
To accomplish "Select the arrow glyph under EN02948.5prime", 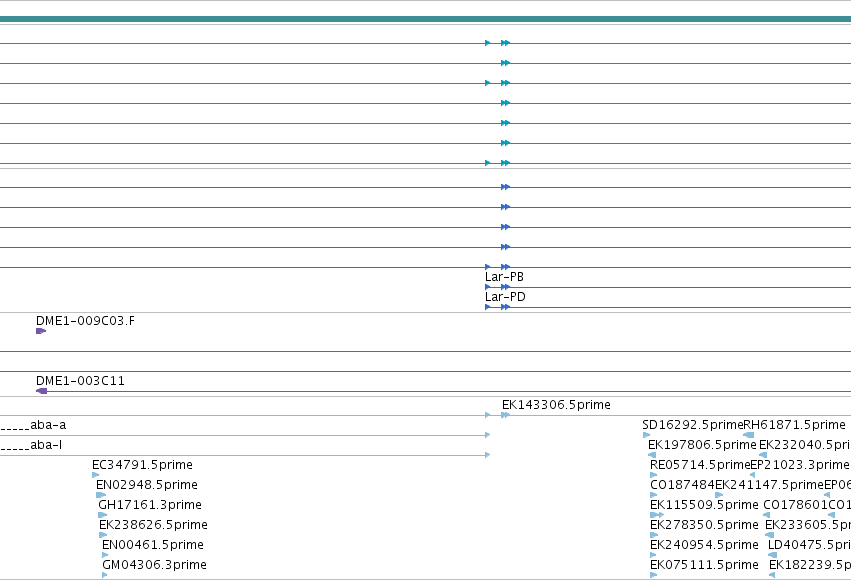I will 101,495.
